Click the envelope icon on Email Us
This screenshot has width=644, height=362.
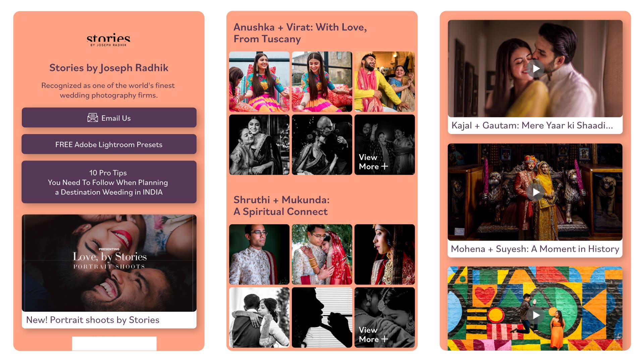click(x=93, y=118)
